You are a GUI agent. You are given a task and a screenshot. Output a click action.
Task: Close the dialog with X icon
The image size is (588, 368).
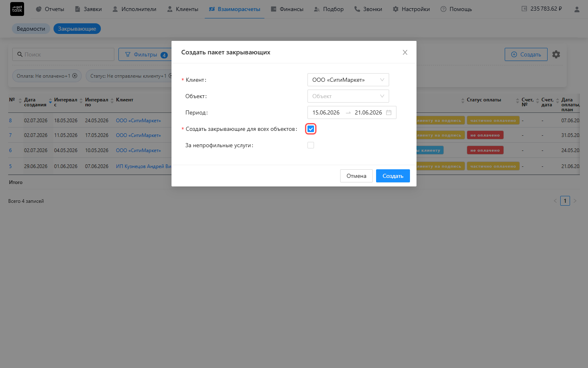click(x=405, y=52)
